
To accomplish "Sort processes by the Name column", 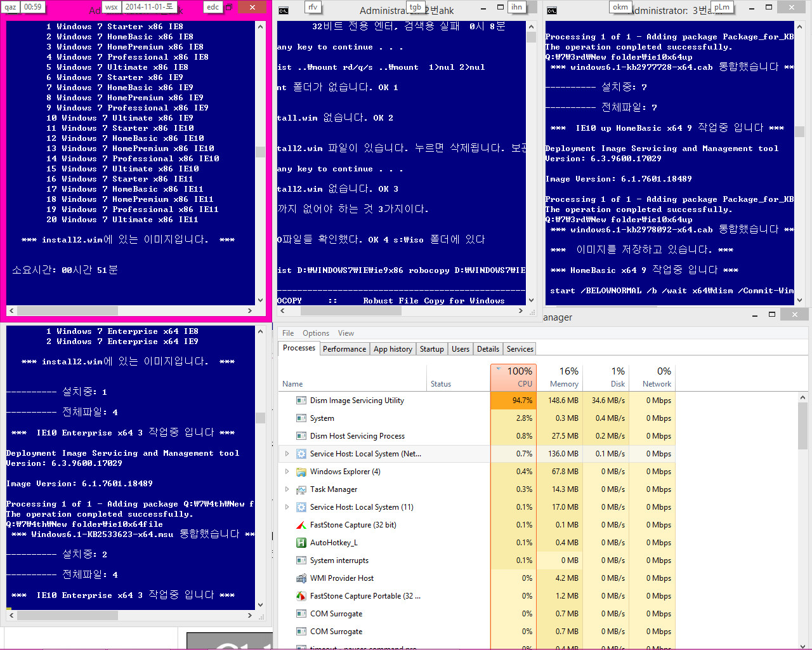I will 353,377.
